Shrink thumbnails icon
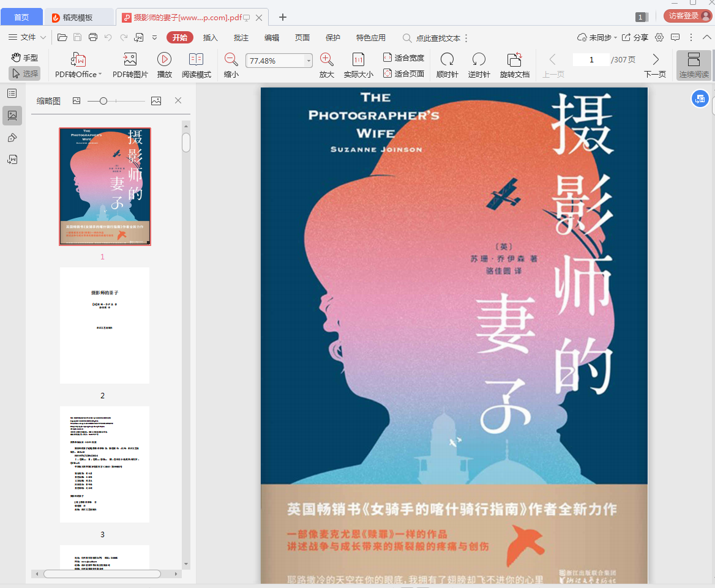The image size is (715, 588). (77, 101)
